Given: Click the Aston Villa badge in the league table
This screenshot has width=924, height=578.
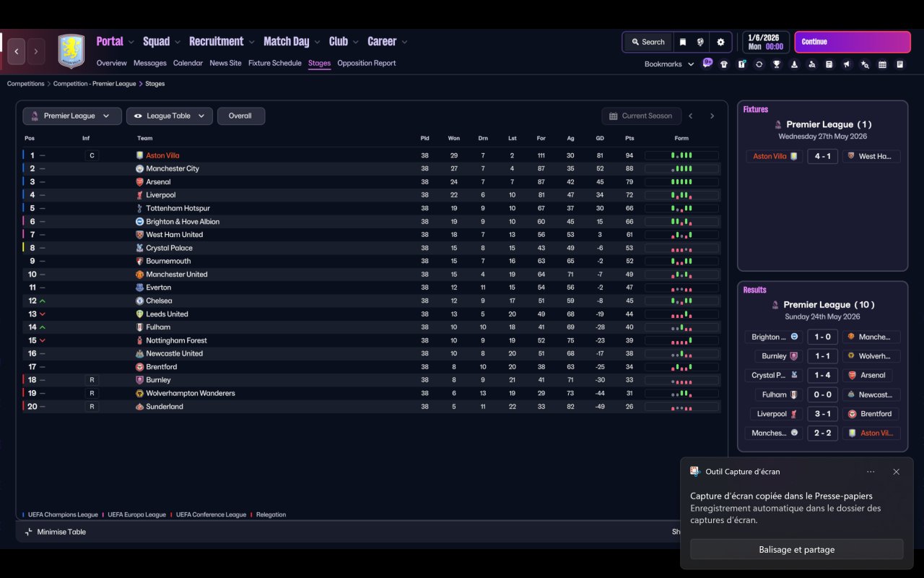Looking at the screenshot, I should [x=140, y=155].
